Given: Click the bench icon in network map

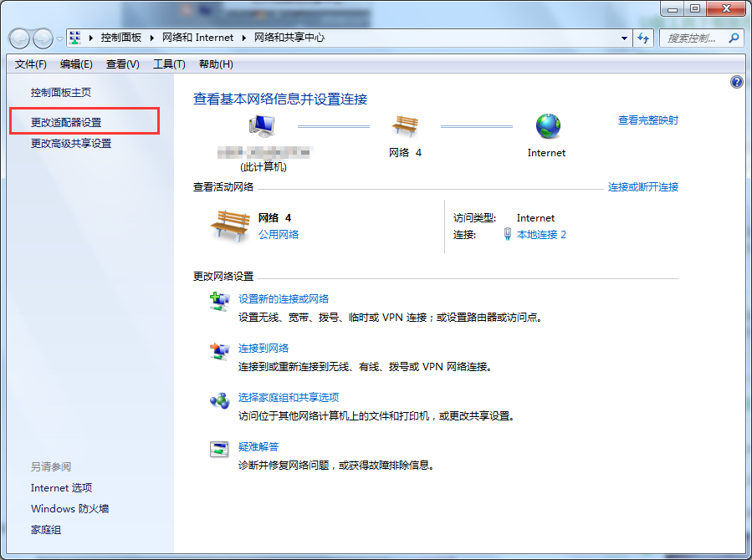Looking at the screenshot, I should (x=405, y=126).
